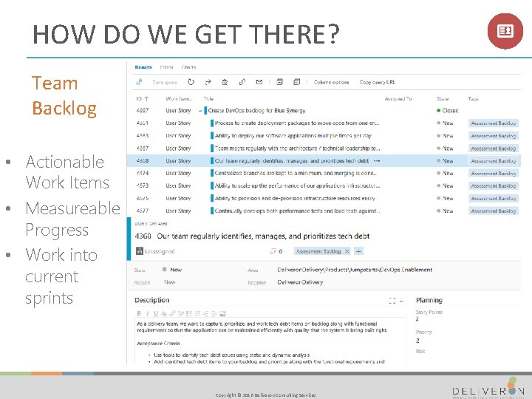
Task: Click Assessment Backlog tag on row 4677
Action: point(494,211)
